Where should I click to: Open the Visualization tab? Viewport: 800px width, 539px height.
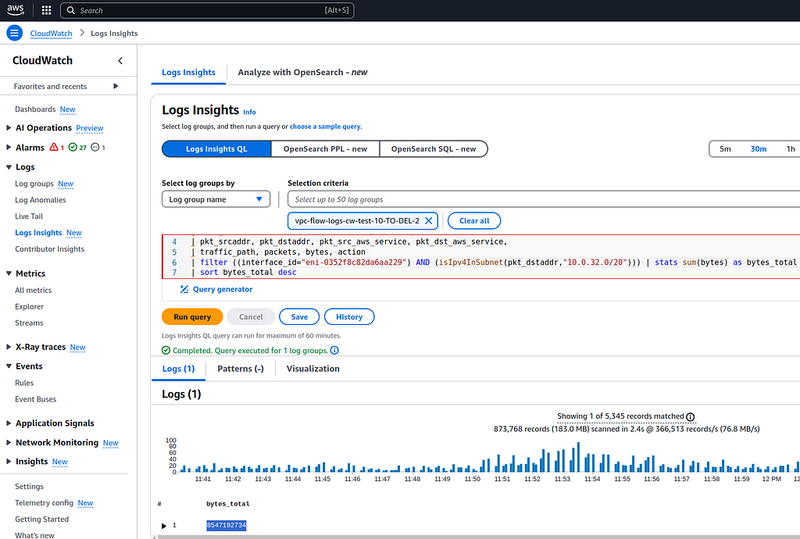pyautogui.click(x=313, y=369)
